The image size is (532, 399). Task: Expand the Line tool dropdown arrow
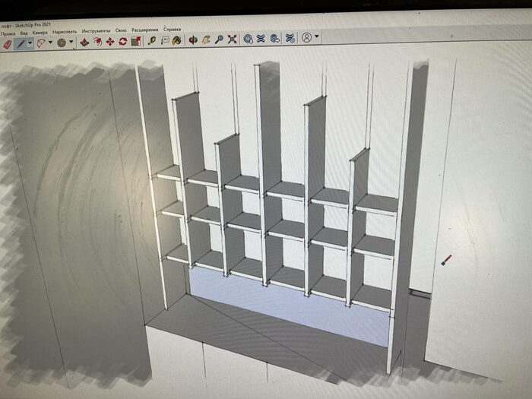point(30,44)
